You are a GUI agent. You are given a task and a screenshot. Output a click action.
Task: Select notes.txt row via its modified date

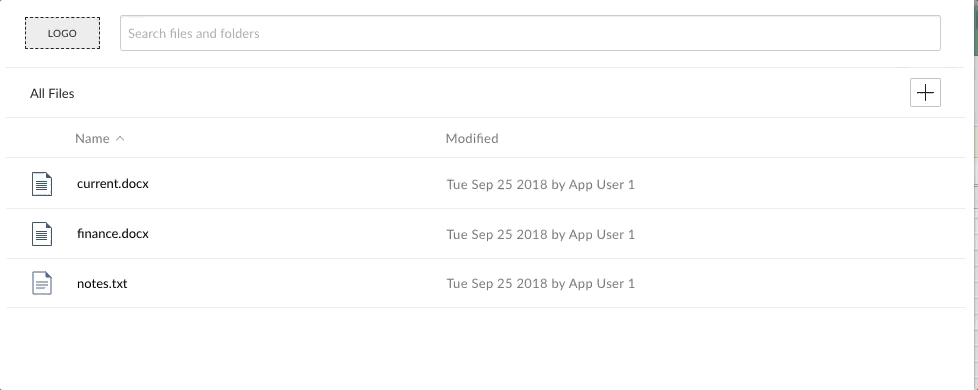540,284
